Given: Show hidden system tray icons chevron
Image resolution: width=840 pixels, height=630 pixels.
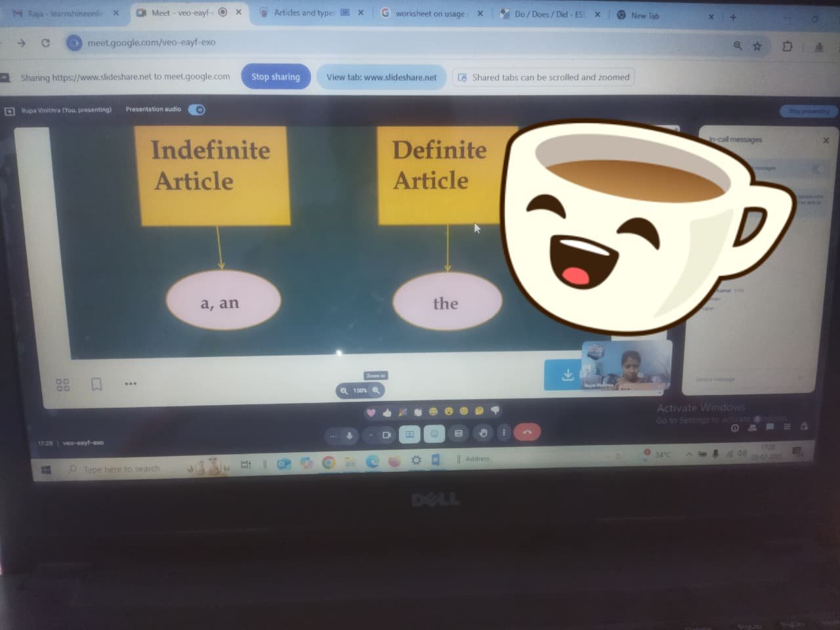Looking at the screenshot, I should pos(688,454).
